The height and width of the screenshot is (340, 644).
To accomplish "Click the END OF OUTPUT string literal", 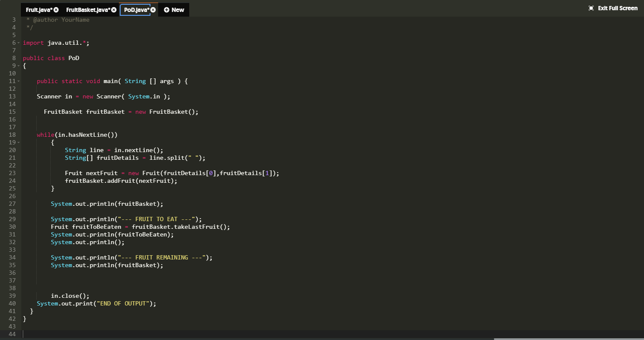I will [x=123, y=303].
